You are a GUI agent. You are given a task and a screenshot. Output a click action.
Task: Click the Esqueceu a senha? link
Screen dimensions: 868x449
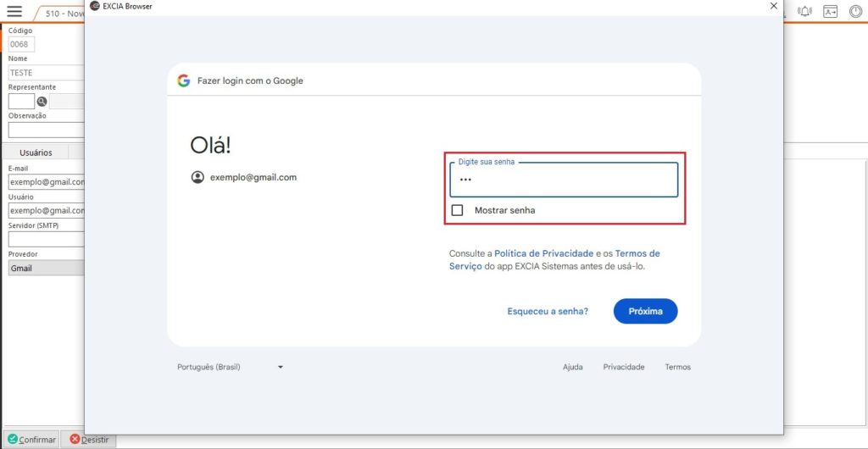pos(548,311)
